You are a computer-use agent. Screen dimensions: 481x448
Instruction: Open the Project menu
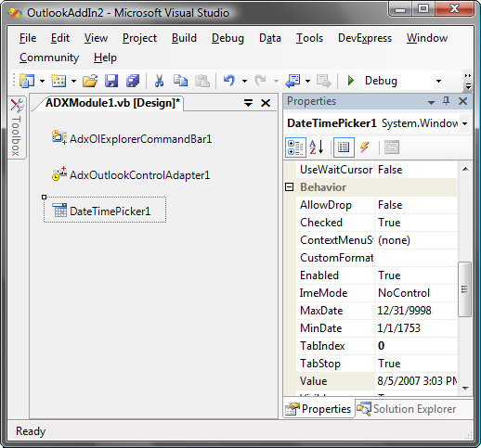pos(139,38)
